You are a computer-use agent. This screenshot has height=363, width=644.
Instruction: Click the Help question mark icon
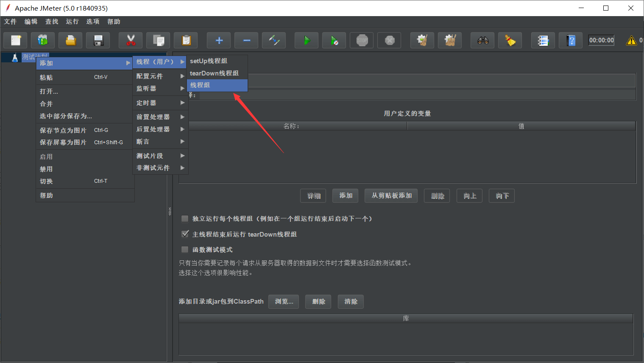571,40
